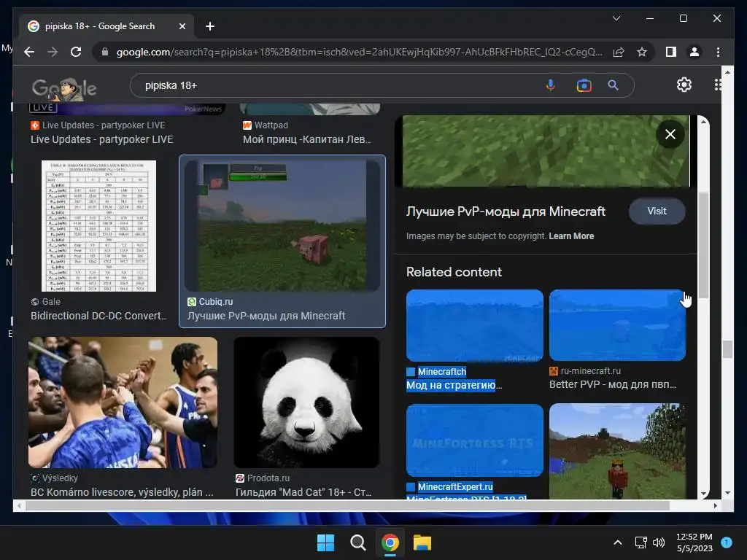Open the Chrome profile menu

click(694, 52)
